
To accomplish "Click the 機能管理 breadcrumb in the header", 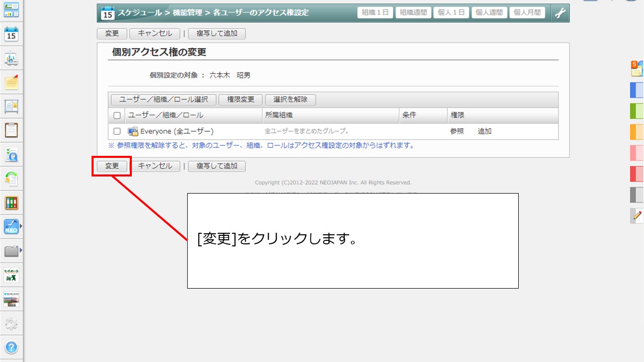I will pos(188,13).
